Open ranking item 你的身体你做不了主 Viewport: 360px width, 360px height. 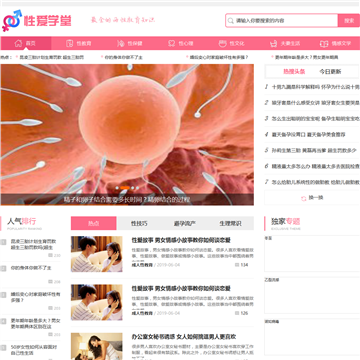coord(31,268)
